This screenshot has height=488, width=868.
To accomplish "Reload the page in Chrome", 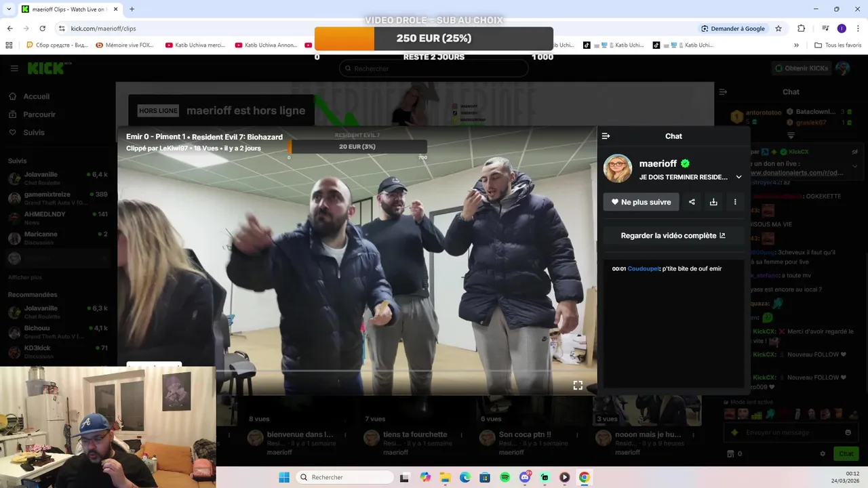I will click(42, 28).
